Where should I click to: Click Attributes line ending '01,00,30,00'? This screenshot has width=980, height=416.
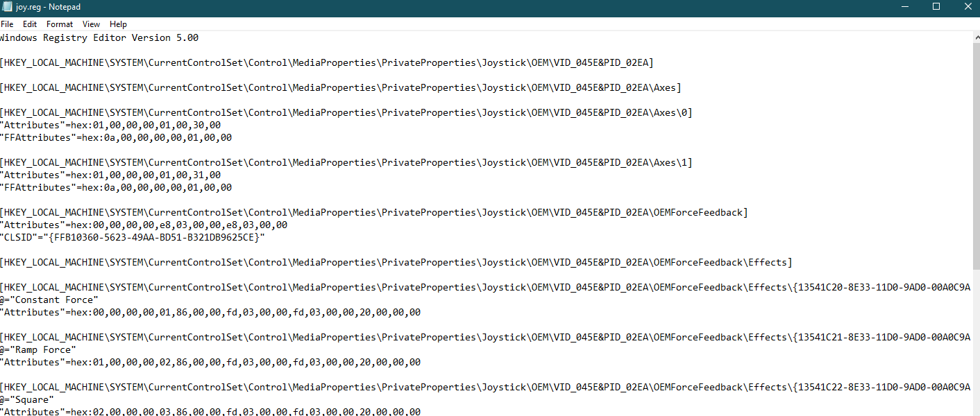point(110,125)
